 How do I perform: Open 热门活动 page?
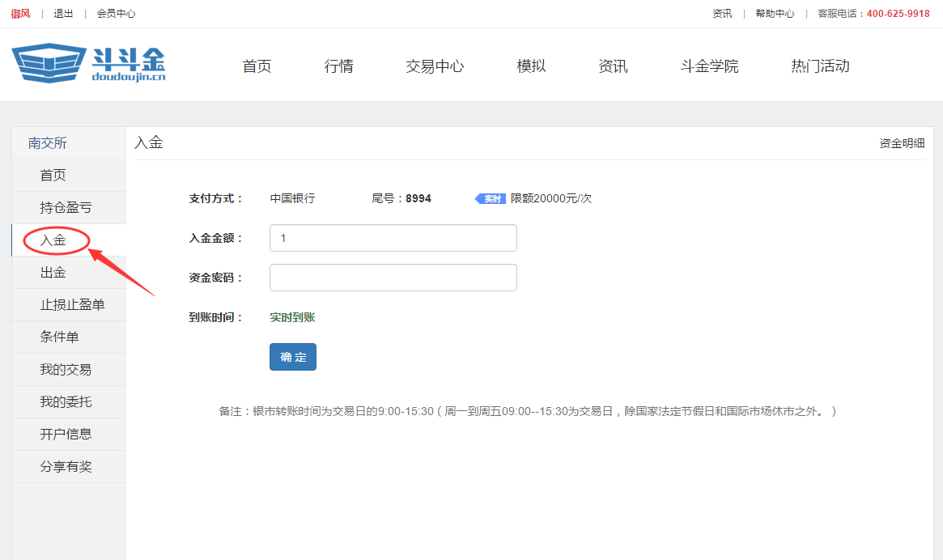point(819,66)
